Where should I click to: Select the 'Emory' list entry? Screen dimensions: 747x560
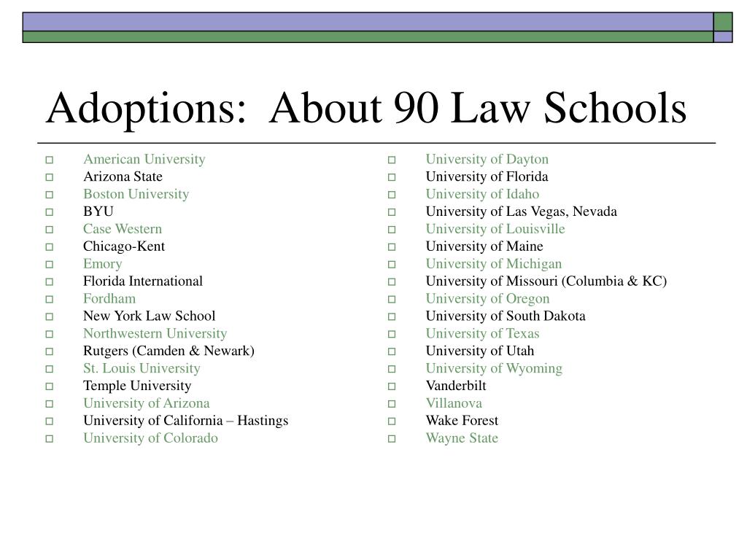102,264
